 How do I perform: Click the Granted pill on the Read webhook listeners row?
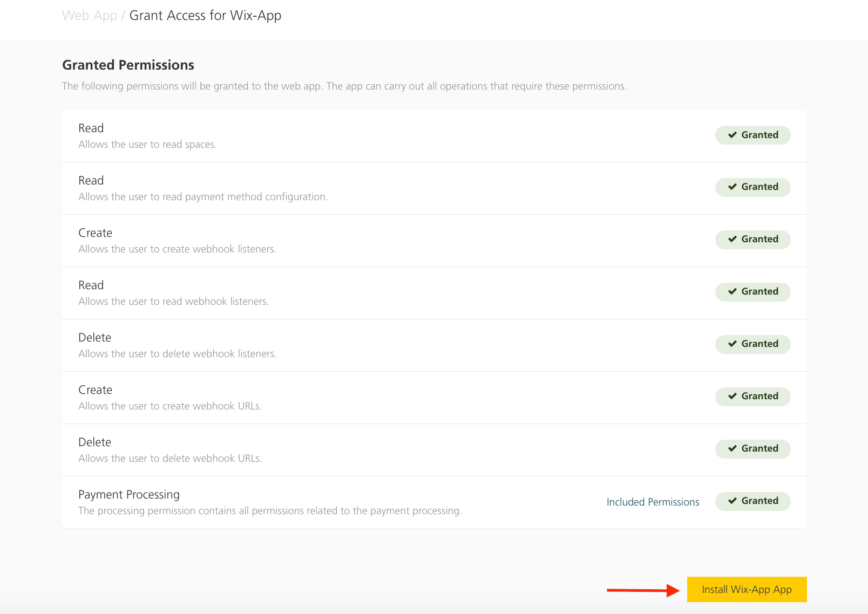(752, 291)
